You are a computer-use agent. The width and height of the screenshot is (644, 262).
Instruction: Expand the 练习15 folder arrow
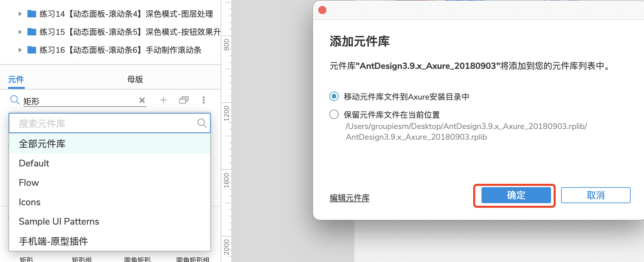click(20, 32)
